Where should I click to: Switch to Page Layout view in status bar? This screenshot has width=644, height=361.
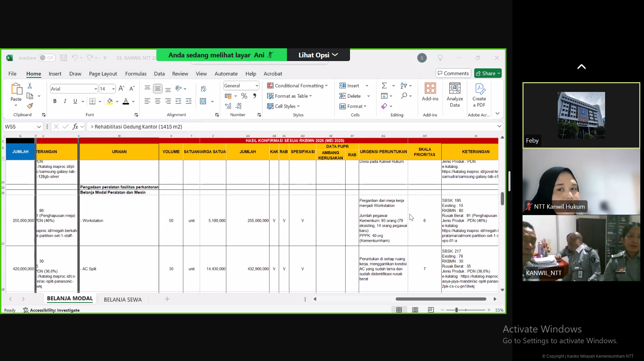pyautogui.click(x=415, y=310)
